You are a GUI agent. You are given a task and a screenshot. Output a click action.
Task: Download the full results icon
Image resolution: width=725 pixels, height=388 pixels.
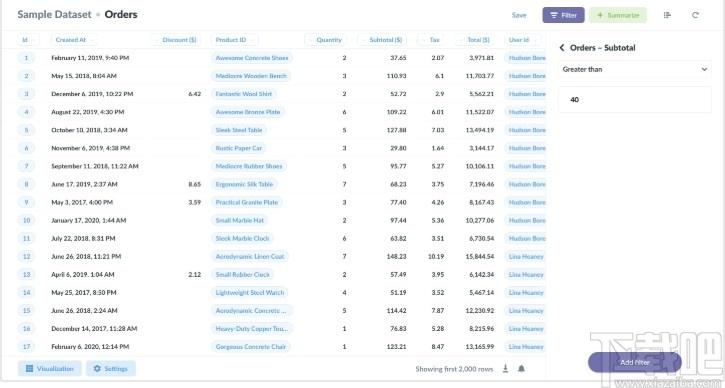[x=505, y=368]
